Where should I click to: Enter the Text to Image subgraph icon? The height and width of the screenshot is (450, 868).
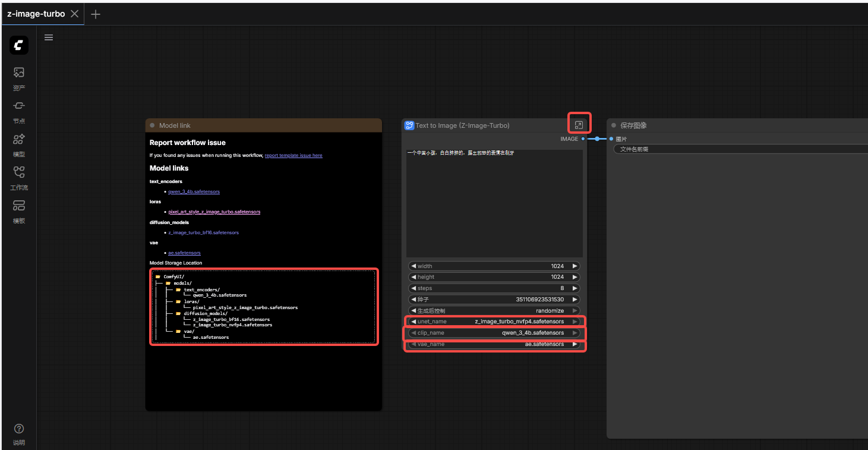(x=579, y=125)
